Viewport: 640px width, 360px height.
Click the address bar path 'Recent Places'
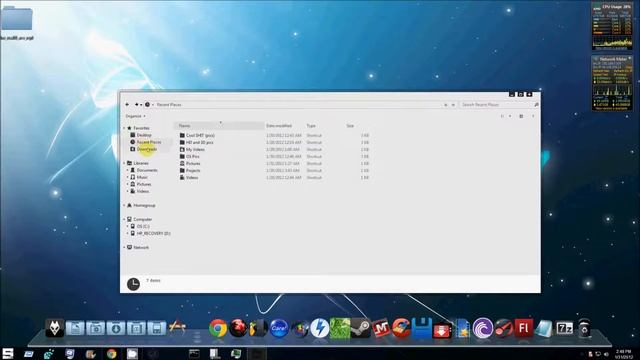pos(169,105)
